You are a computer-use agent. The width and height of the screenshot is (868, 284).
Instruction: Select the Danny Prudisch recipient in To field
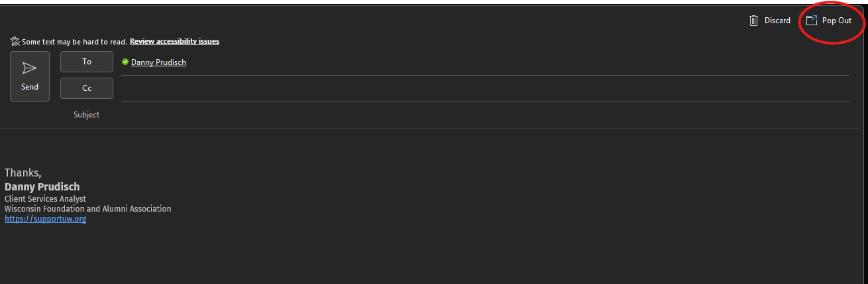click(x=158, y=62)
